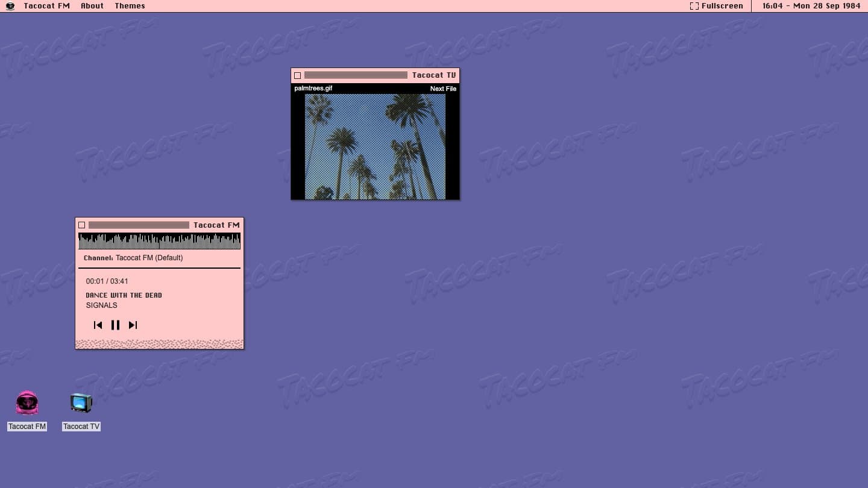Click the audio waveform visualizer
The height and width of the screenshot is (488, 868).
tap(160, 241)
